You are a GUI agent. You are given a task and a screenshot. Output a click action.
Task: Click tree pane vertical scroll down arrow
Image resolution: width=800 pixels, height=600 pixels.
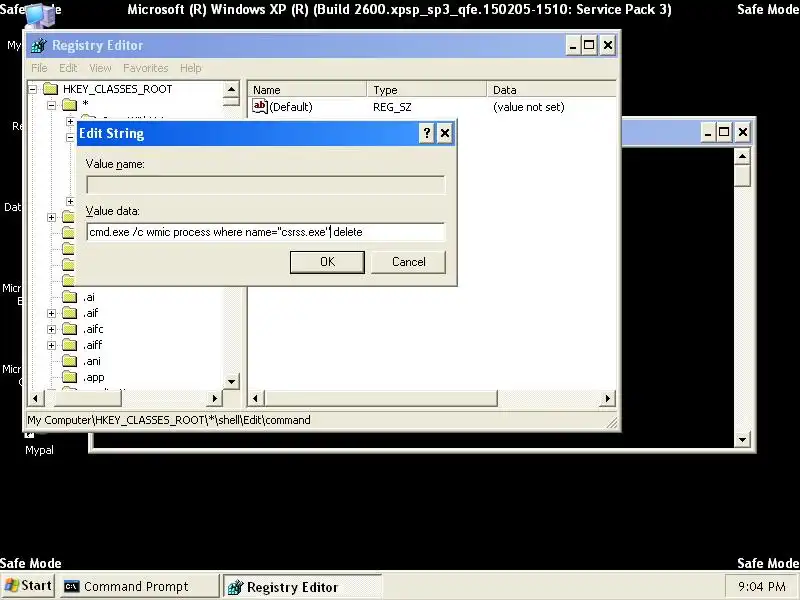click(231, 381)
